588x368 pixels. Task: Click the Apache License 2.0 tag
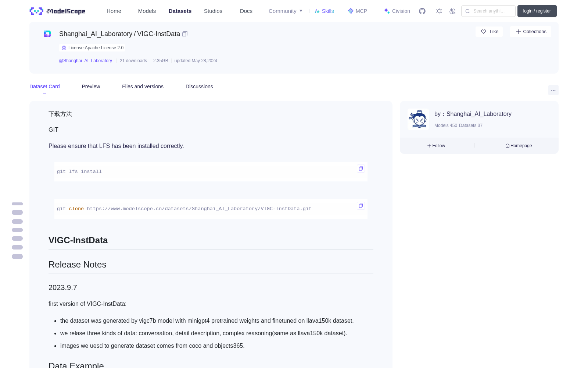point(92,48)
